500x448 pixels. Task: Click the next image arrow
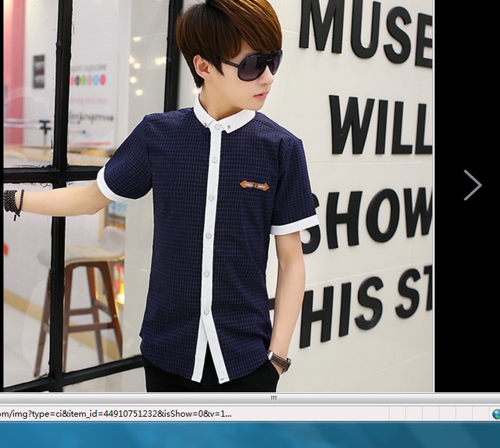coord(473,185)
